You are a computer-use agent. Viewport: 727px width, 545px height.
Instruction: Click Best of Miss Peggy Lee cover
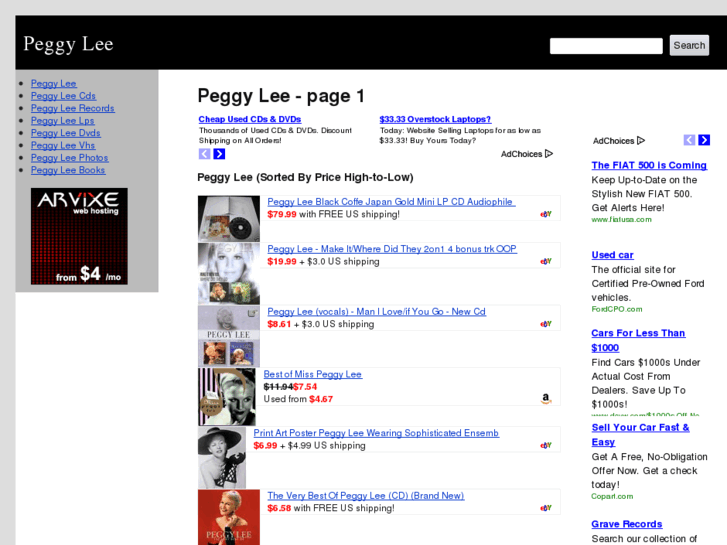tap(227, 397)
